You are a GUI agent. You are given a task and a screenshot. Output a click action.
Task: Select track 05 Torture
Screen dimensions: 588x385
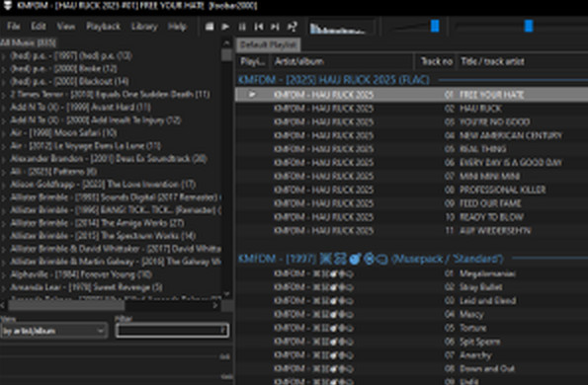pos(412,328)
